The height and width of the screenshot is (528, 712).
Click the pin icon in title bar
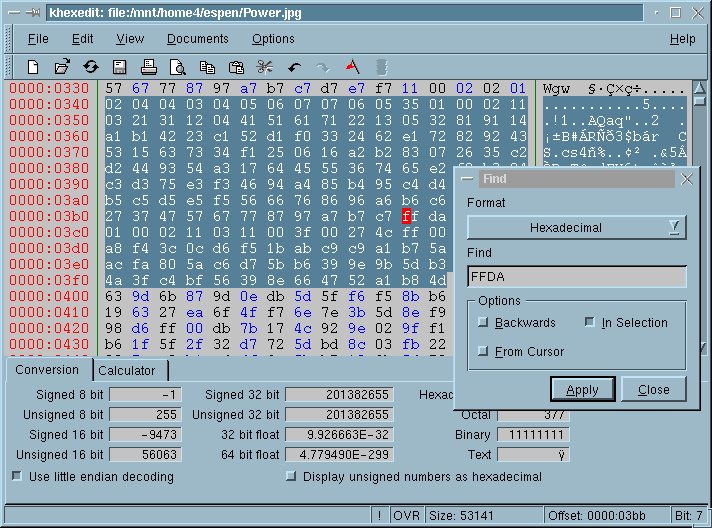(33, 13)
